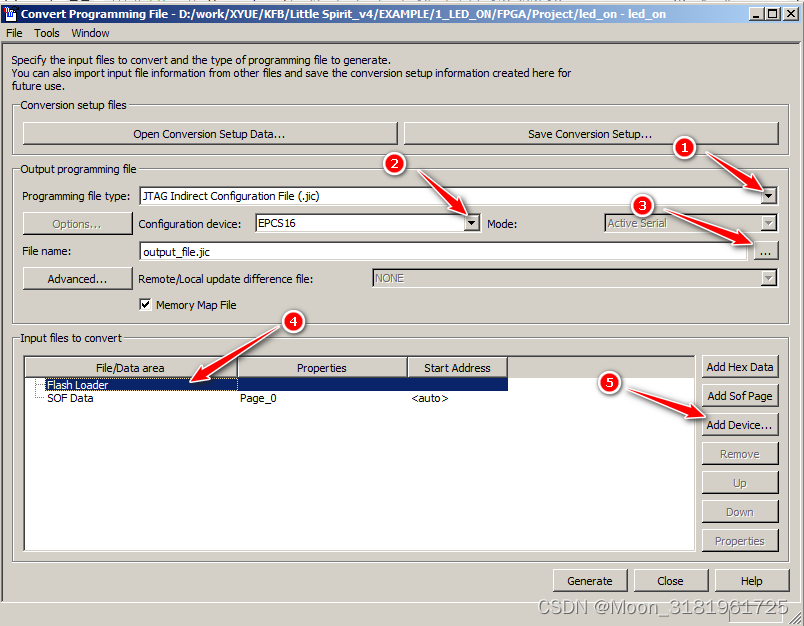
Task: Click the File/Data area column header
Action: tap(131, 368)
